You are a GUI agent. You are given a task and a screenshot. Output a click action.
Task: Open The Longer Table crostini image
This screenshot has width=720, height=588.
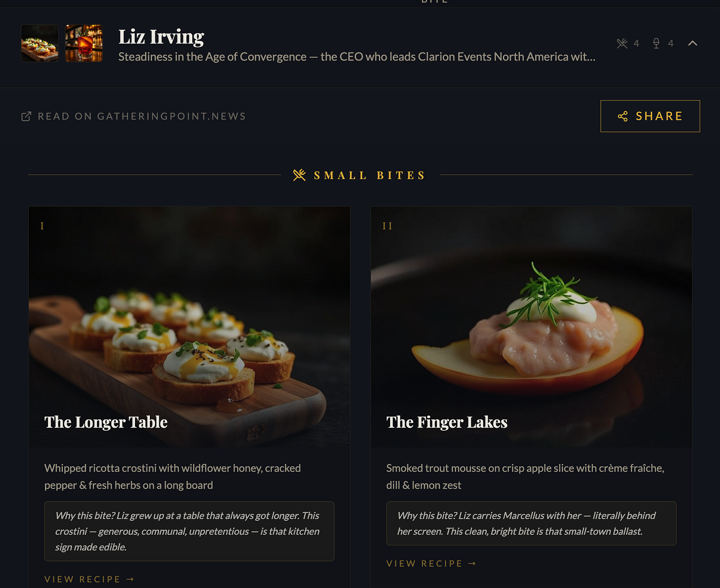point(189,327)
